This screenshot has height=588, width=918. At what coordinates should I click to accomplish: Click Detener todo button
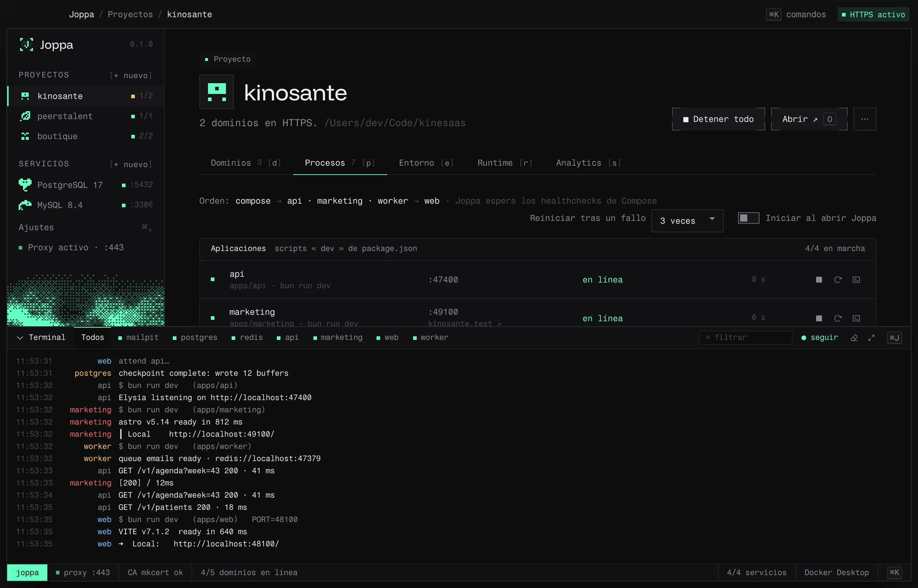[718, 119]
